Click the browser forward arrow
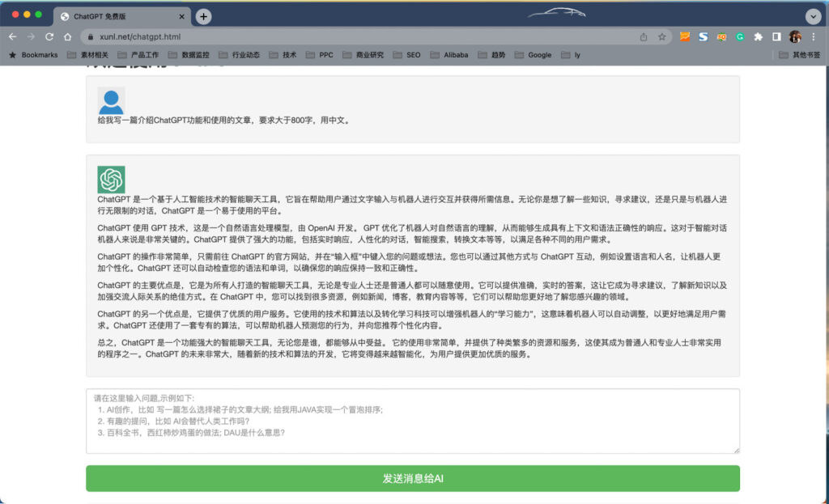This screenshot has height=504, width=829. [x=31, y=37]
